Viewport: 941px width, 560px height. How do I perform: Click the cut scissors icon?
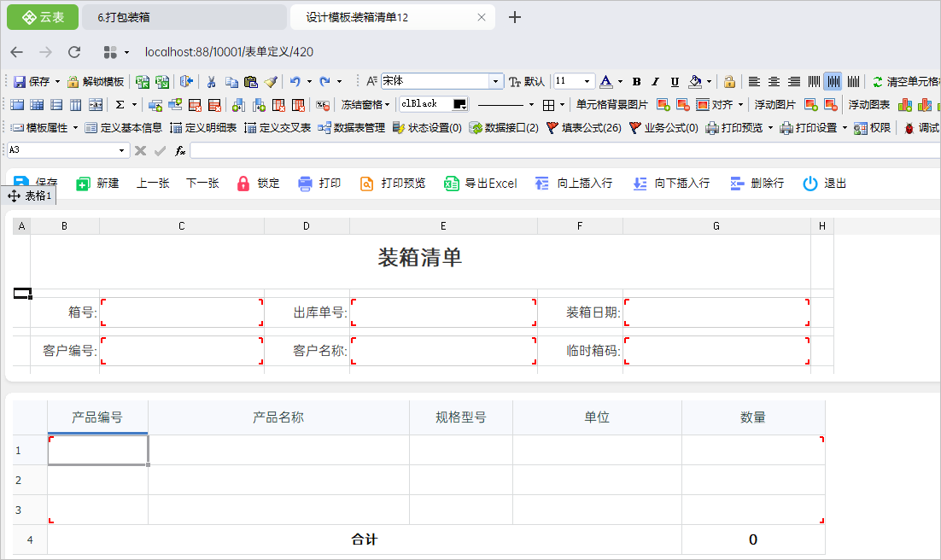click(x=211, y=82)
